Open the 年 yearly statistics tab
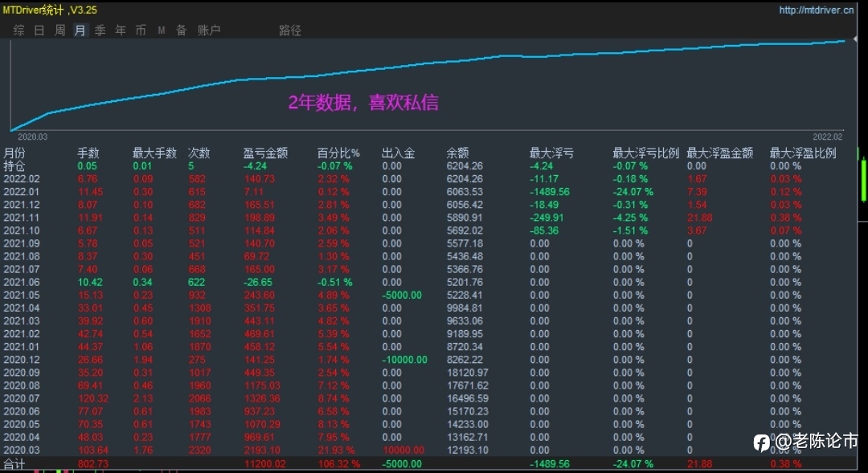 pyautogui.click(x=120, y=31)
